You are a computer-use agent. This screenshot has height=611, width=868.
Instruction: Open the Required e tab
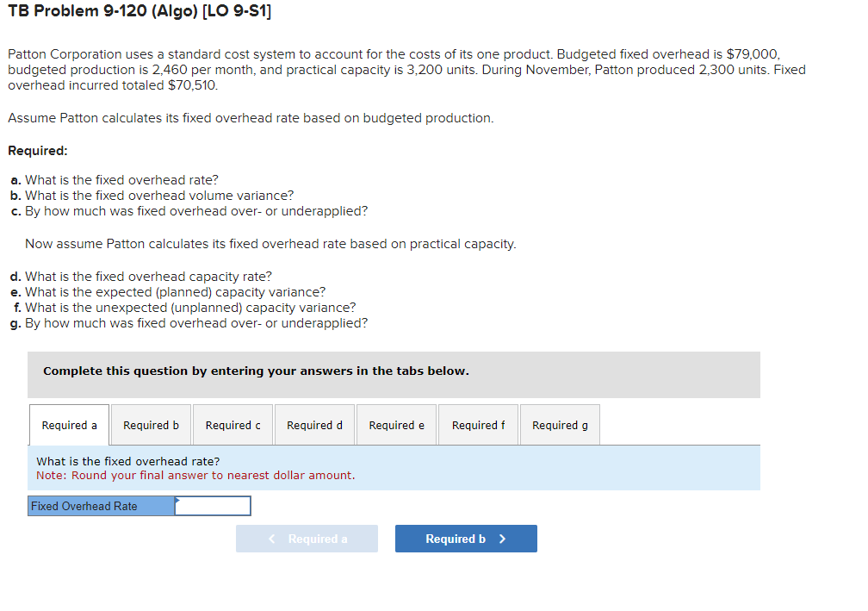[395, 424]
